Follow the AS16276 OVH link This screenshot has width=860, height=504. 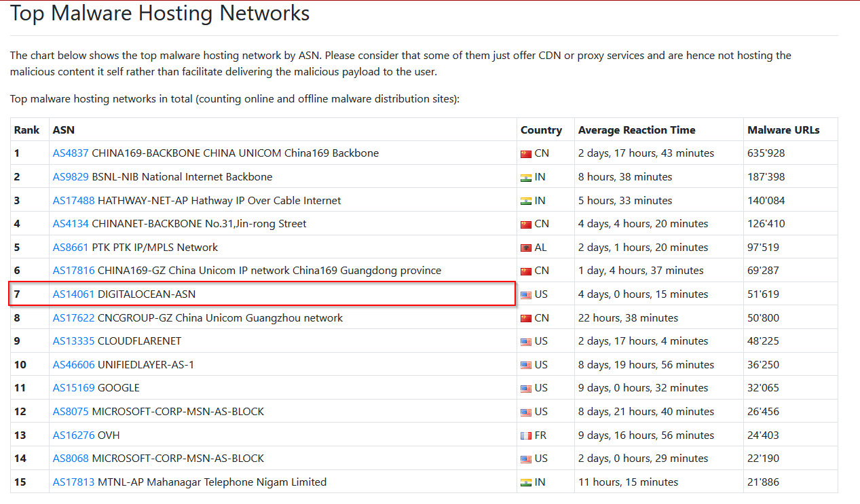[73, 435]
